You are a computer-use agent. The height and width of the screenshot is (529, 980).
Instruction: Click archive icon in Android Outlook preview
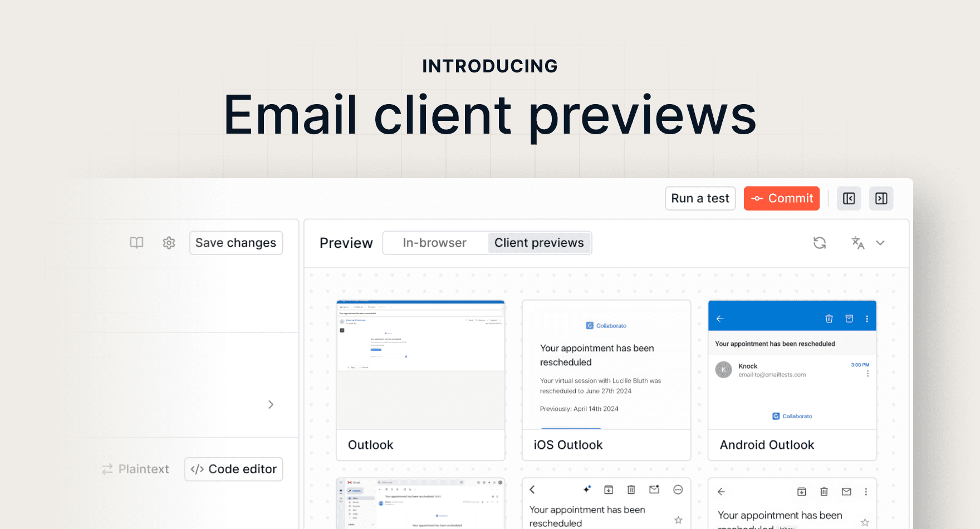(849, 319)
